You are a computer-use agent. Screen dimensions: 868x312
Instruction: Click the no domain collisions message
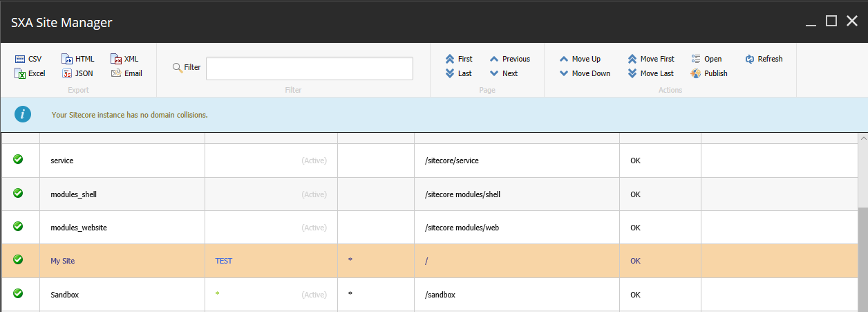pyautogui.click(x=130, y=115)
